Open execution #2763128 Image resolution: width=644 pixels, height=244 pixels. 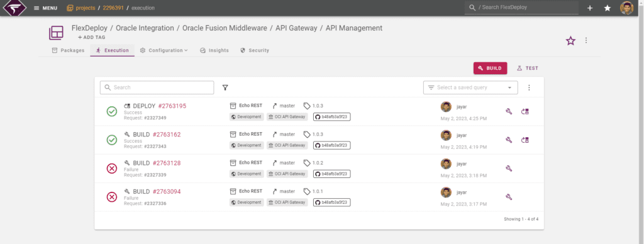167,163
